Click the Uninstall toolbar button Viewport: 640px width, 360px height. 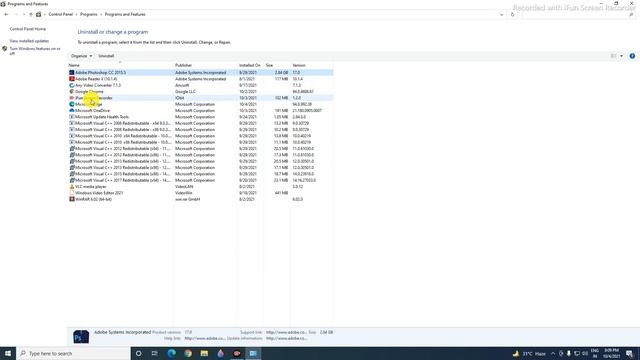tap(106, 56)
